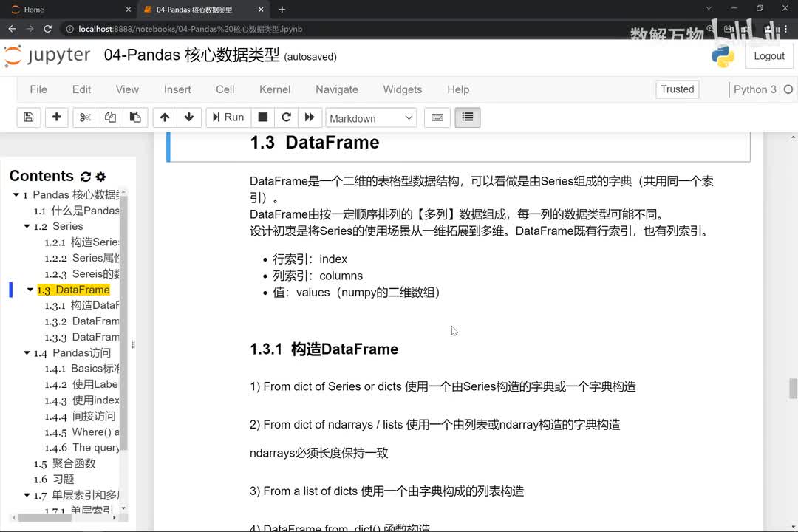Select the 1.3.1 构造DataFrame heading cell
The image size is (798, 532).
point(324,349)
